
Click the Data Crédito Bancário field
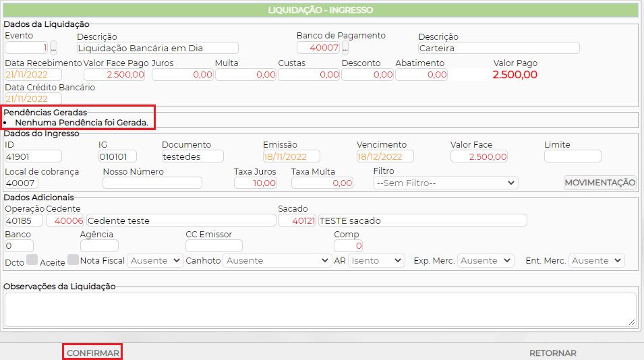click(x=33, y=99)
